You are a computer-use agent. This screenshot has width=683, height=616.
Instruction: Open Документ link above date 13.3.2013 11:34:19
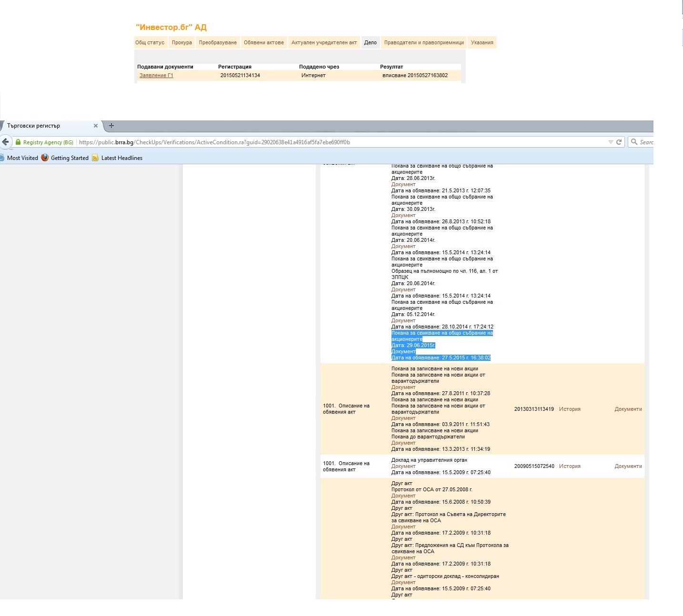(x=403, y=443)
